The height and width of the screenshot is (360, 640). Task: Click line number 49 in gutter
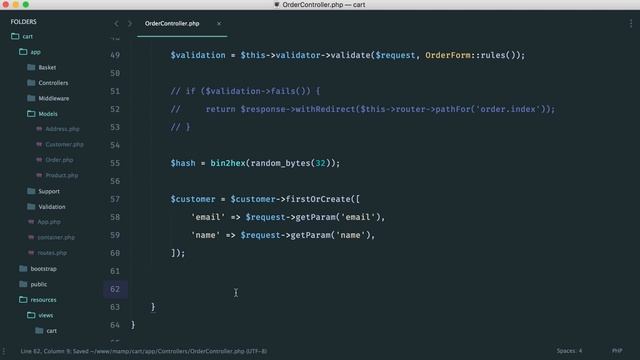(x=115, y=55)
